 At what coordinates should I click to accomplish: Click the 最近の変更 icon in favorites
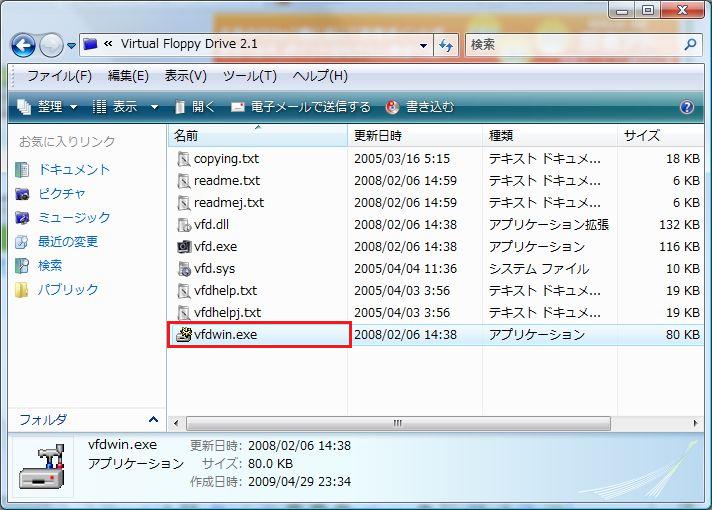(x=22, y=242)
